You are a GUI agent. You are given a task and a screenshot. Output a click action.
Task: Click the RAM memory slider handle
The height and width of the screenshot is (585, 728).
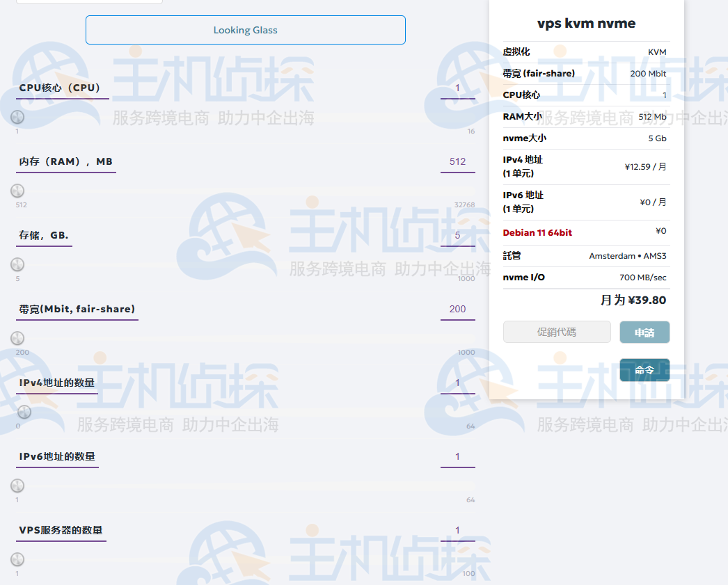pyautogui.click(x=18, y=191)
